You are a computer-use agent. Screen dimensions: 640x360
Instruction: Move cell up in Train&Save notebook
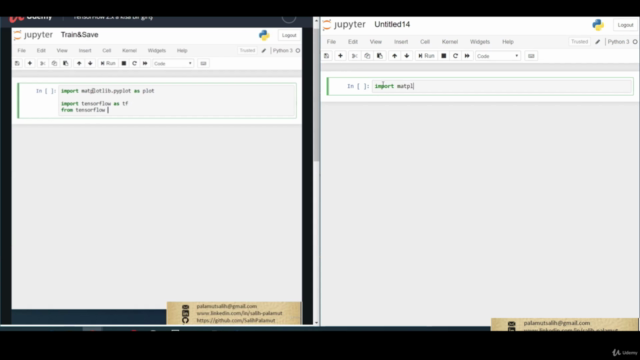pos(79,63)
